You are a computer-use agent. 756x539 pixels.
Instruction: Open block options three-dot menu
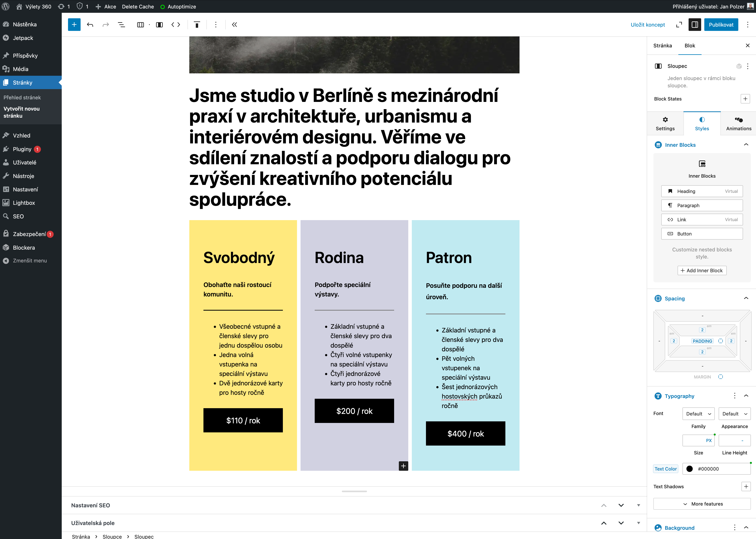tap(216, 25)
